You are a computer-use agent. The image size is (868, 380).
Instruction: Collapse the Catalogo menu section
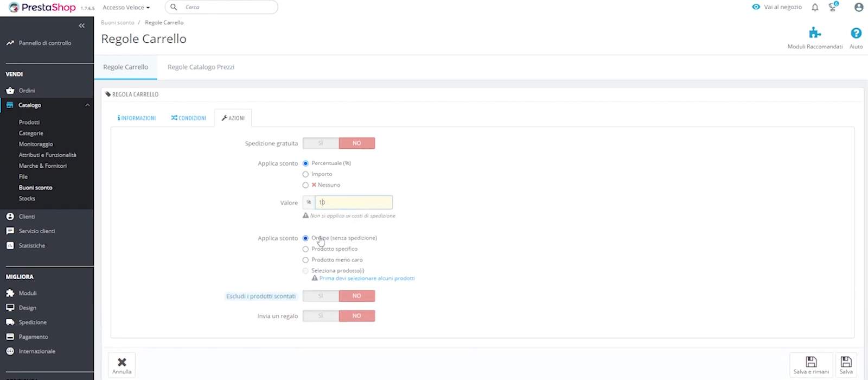[x=87, y=105]
